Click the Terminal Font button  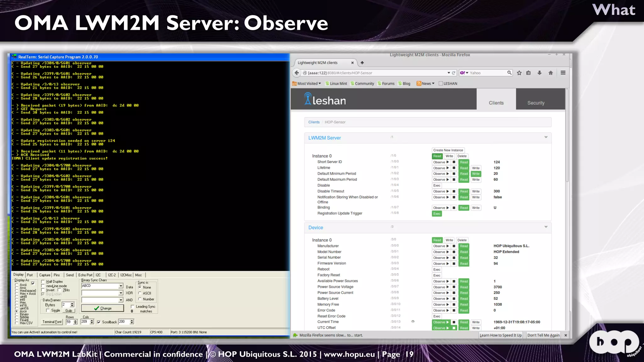point(52,322)
